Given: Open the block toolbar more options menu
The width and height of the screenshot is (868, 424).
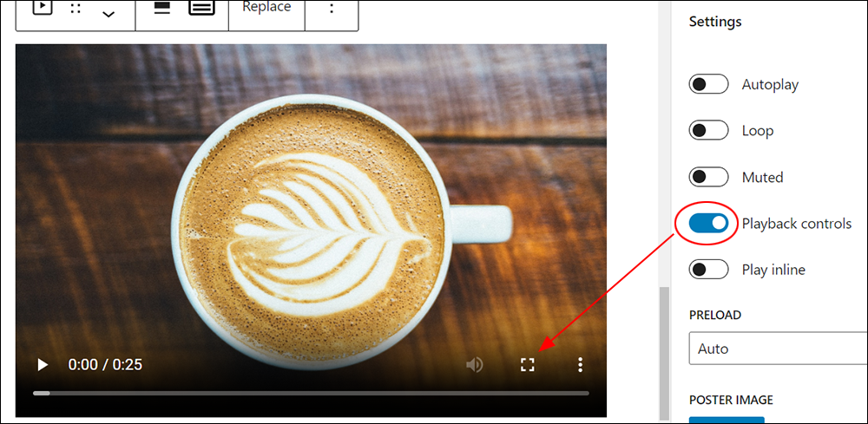Looking at the screenshot, I should click(x=332, y=9).
